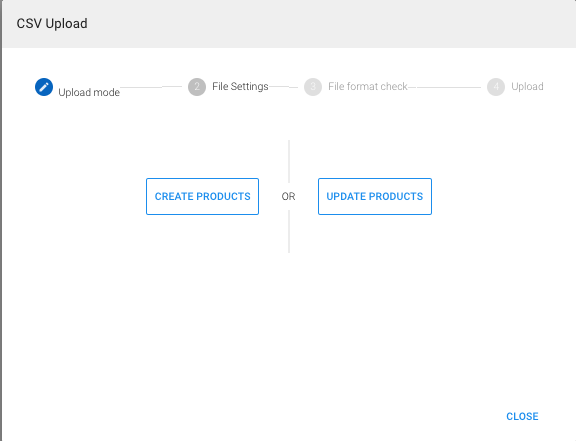
Task: Click the blue pencil edit step icon
Action: 44,87
